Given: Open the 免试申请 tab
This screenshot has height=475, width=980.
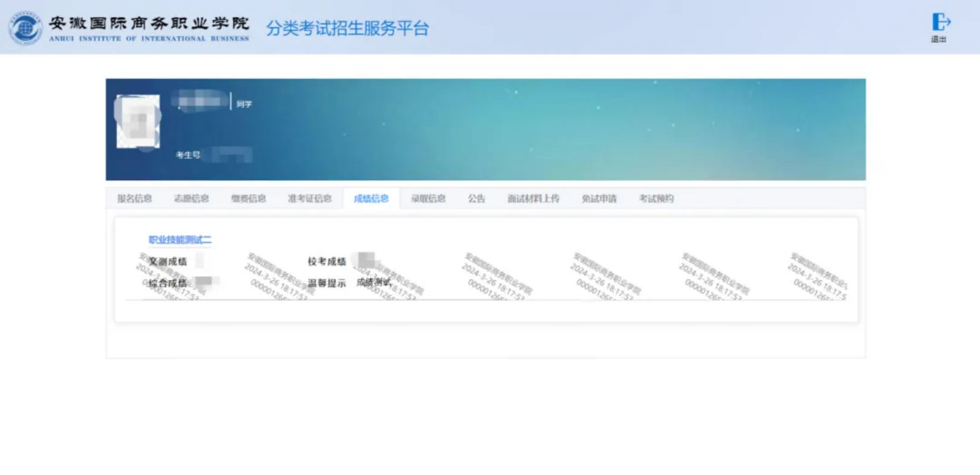Looking at the screenshot, I should (599, 198).
